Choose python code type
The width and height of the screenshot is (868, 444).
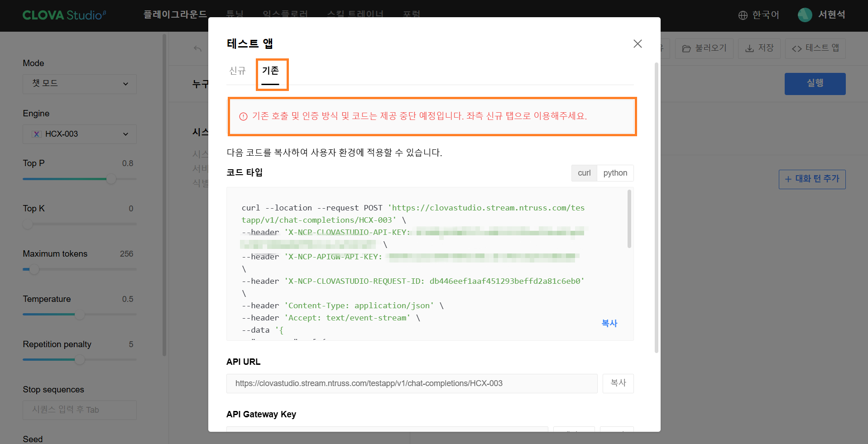click(x=615, y=173)
